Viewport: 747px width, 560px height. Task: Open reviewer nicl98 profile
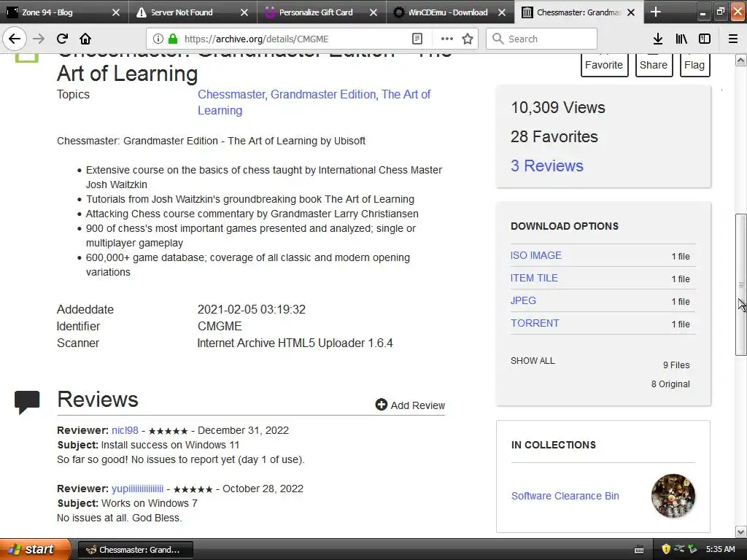pyautogui.click(x=125, y=430)
